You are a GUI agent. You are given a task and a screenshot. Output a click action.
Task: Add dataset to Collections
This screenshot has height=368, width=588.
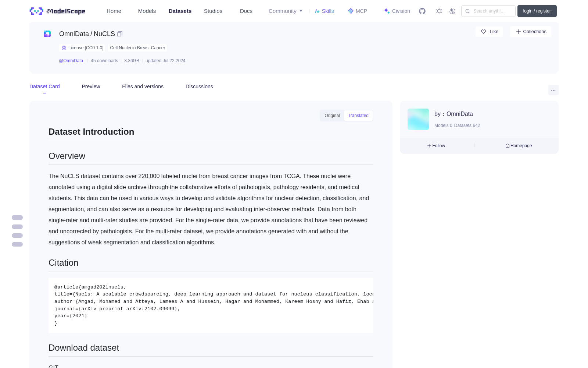531,32
